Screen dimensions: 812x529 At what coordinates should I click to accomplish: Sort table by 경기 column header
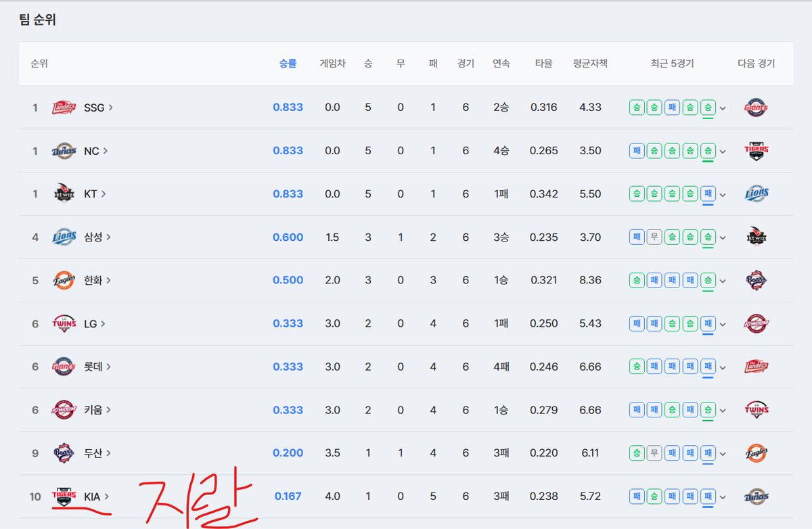(x=466, y=64)
